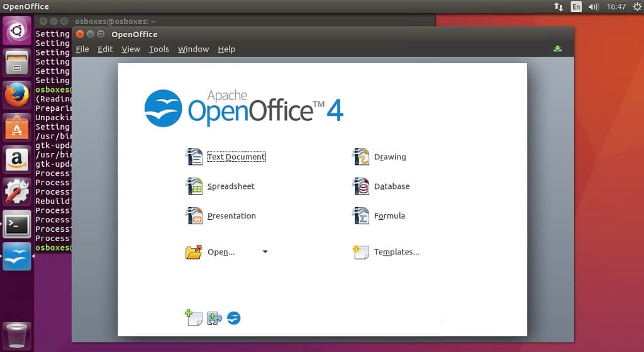Create a new Spreadsheet
This screenshot has width=644, height=352.
click(231, 186)
